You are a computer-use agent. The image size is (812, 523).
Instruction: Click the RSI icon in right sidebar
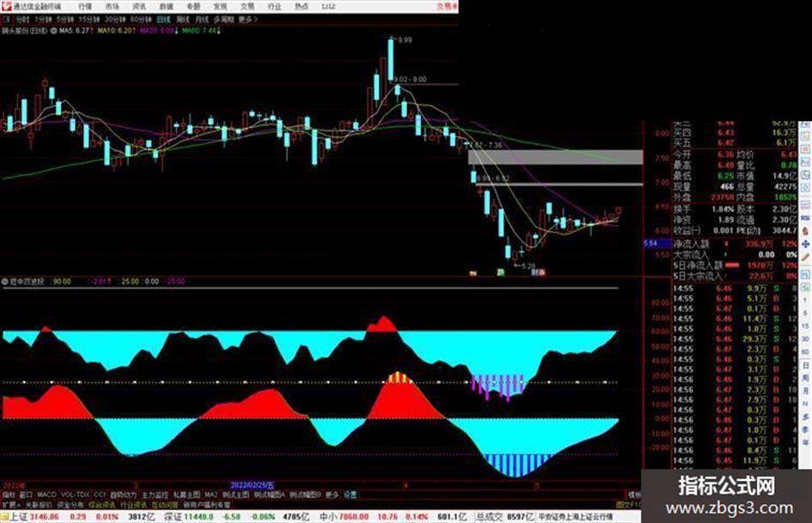click(805, 218)
